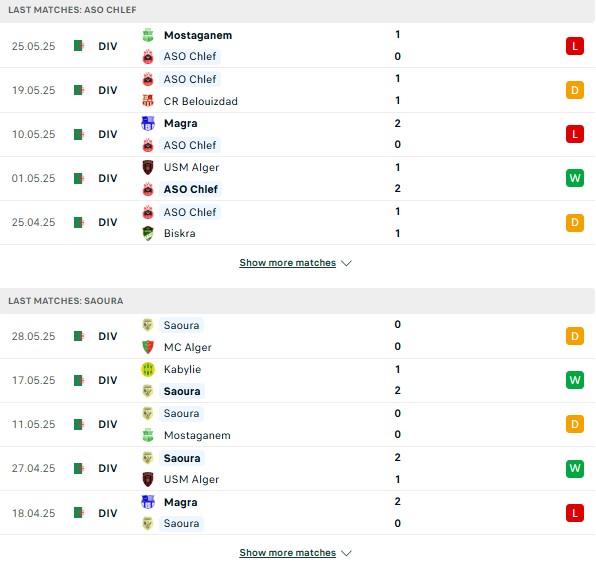
Task: Select Kabylie team name in 17.05.25 match
Action: [182, 369]
